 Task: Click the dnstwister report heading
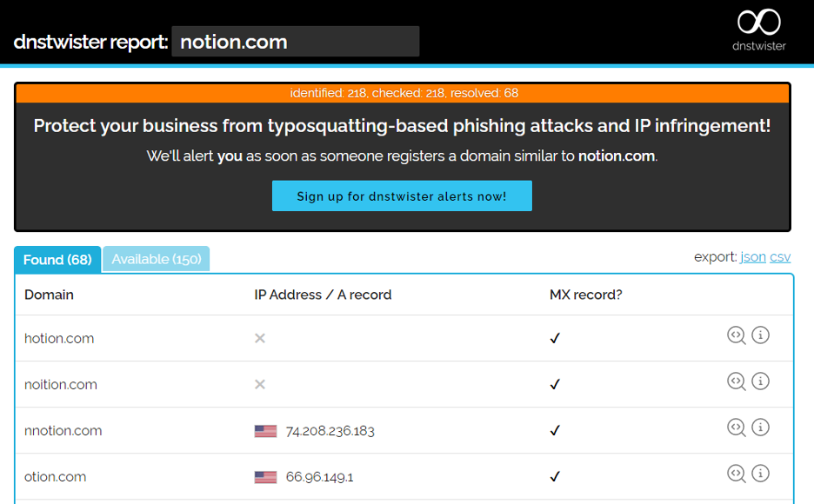tap(90, 42)
